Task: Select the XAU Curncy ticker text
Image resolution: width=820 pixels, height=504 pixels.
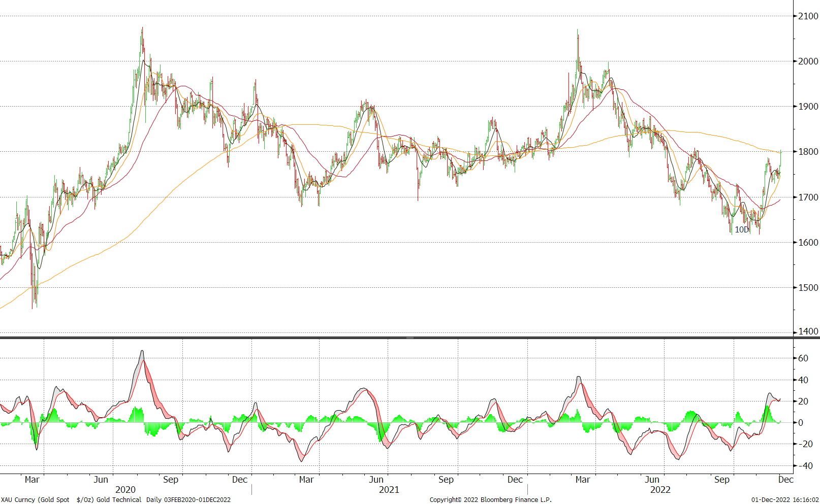Action: point(18,500)
